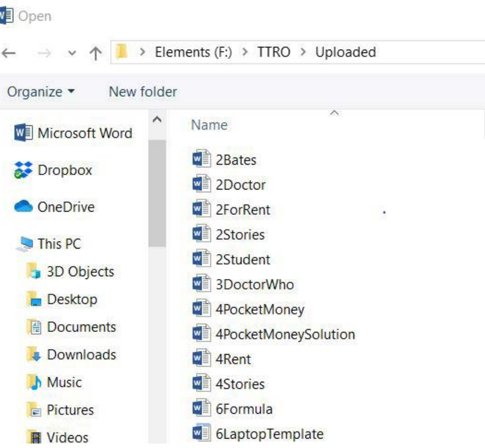Select the 4PocketMoneySolution file name
Viewport: 485px width, 448px height.
pos(285,334)
